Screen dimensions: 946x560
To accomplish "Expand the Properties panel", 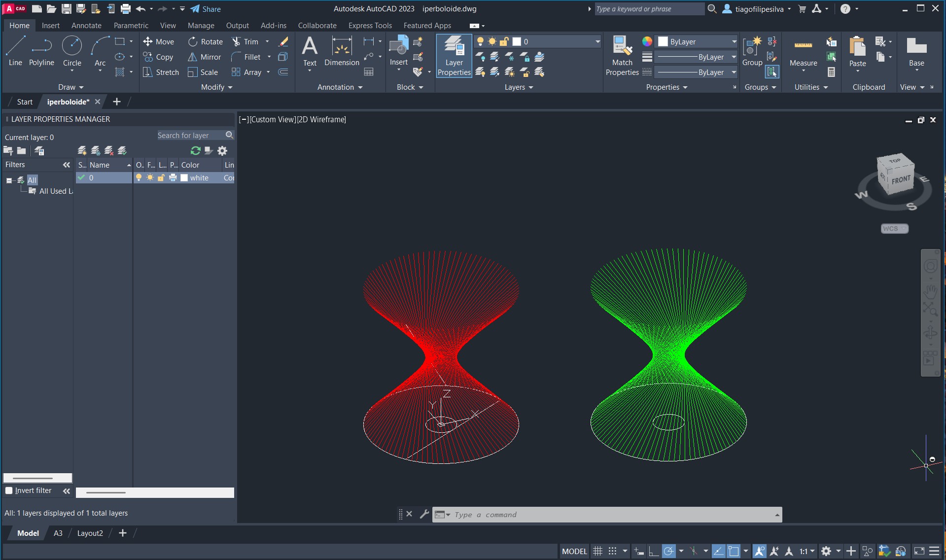I will coord(666,87).
